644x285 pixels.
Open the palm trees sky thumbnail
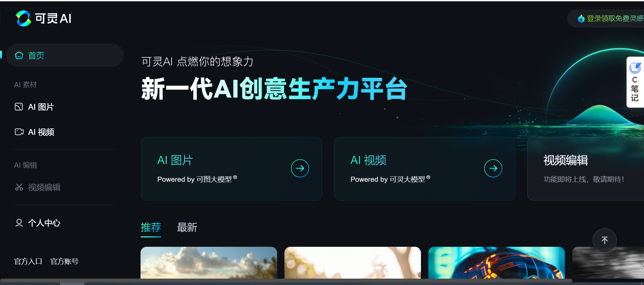(x=209, y=263)
